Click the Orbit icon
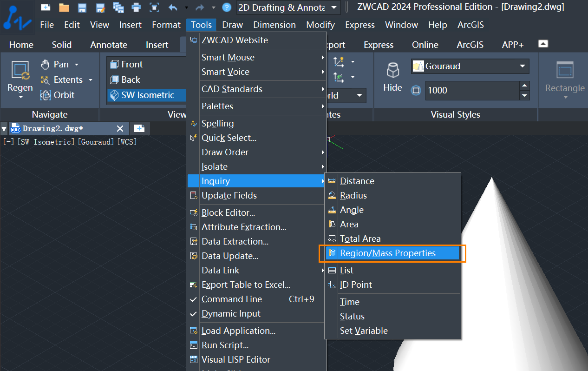The width and height of the screenshot is (588, 371). [45, 95]
